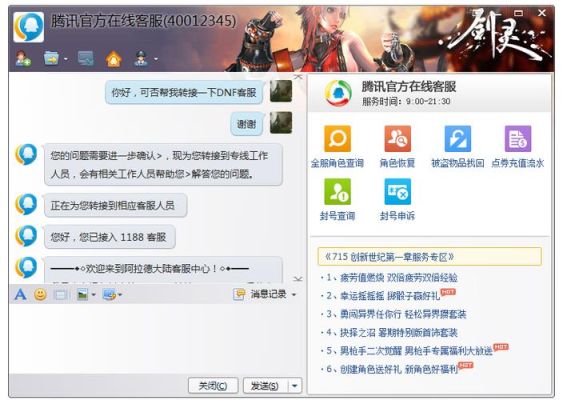This screenshot has width=571, height=400.
Task: Click in the message input area
Action: (x=157, y=339)
